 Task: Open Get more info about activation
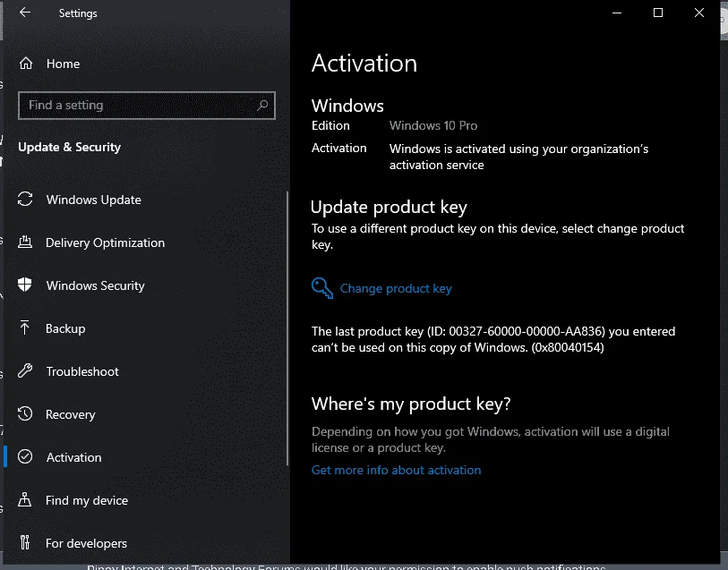(x=396, y=470)
